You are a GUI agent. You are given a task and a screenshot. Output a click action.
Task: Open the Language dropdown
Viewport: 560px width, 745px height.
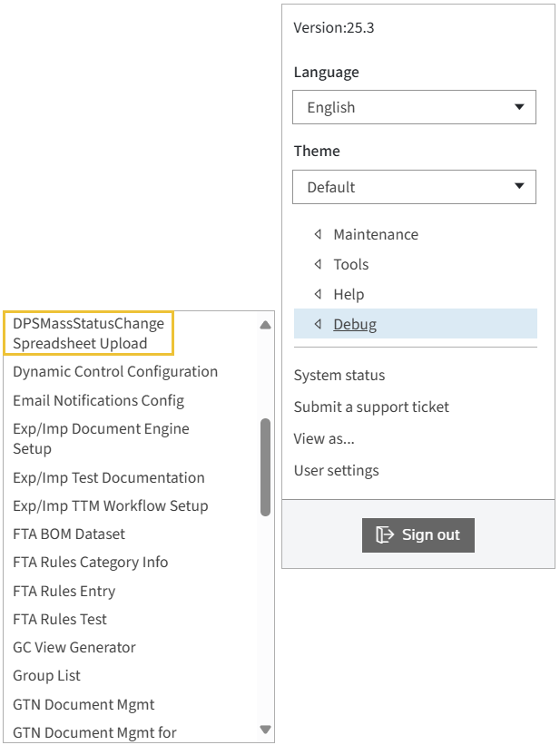(x=414, y=107)
